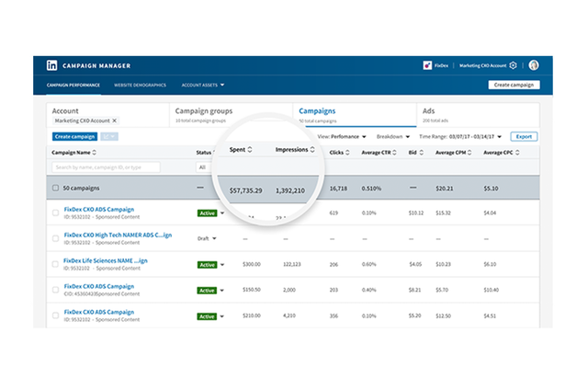Open the FixDex CXO ADS Campaign CID link
This screenshot has width=588, height=390.
99,286
